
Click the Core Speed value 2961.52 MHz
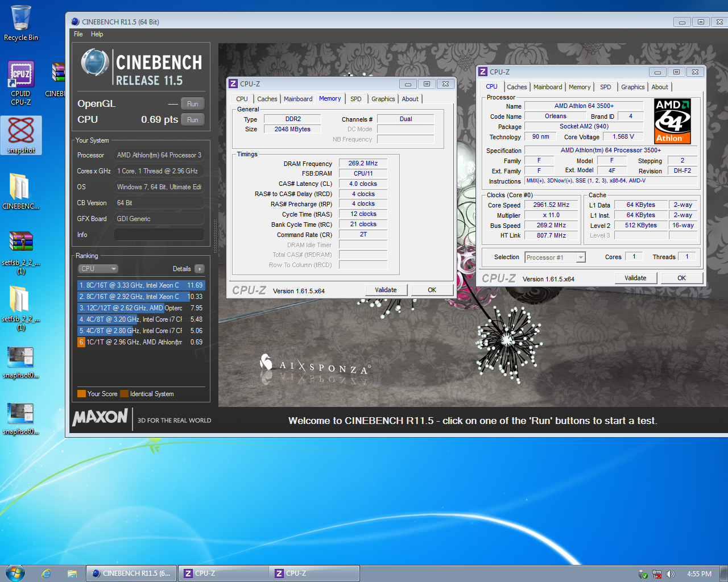551,205
